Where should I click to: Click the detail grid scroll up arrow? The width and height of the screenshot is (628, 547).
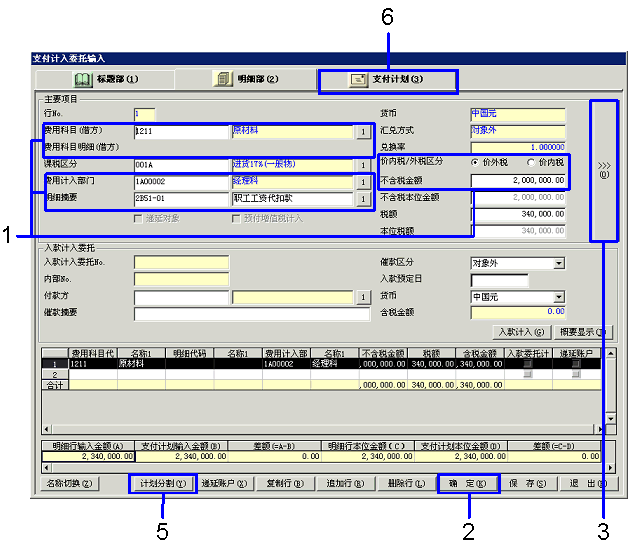(611, 353)
